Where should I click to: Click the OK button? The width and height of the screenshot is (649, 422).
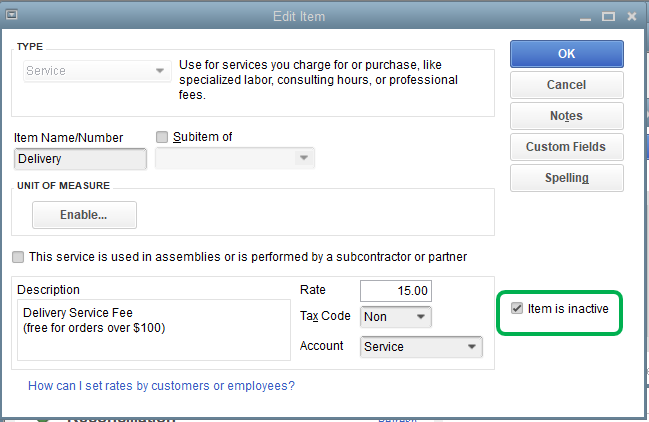pos(566,53)
